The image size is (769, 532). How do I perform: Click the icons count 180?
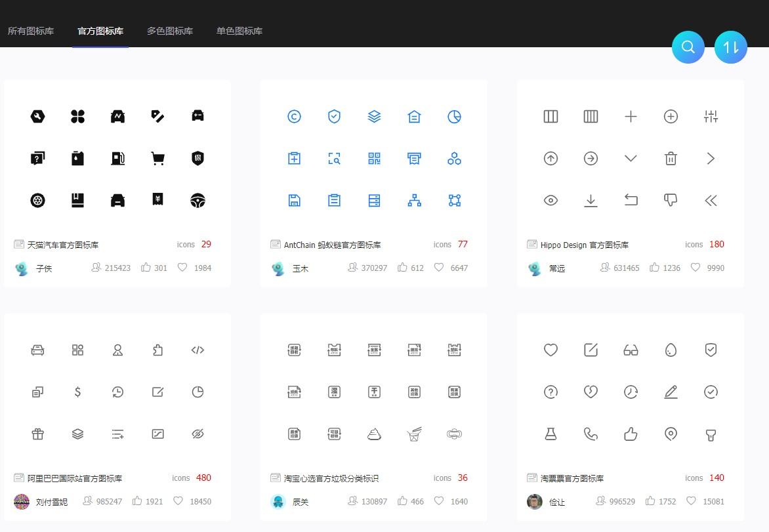(x=717, y=244)
